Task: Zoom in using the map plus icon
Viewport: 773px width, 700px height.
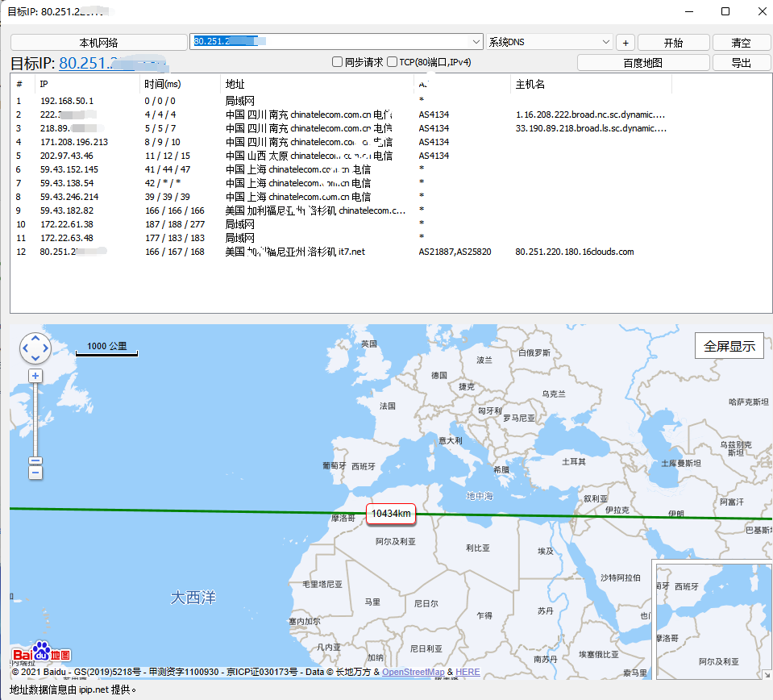Action: (x=35, y=375)
